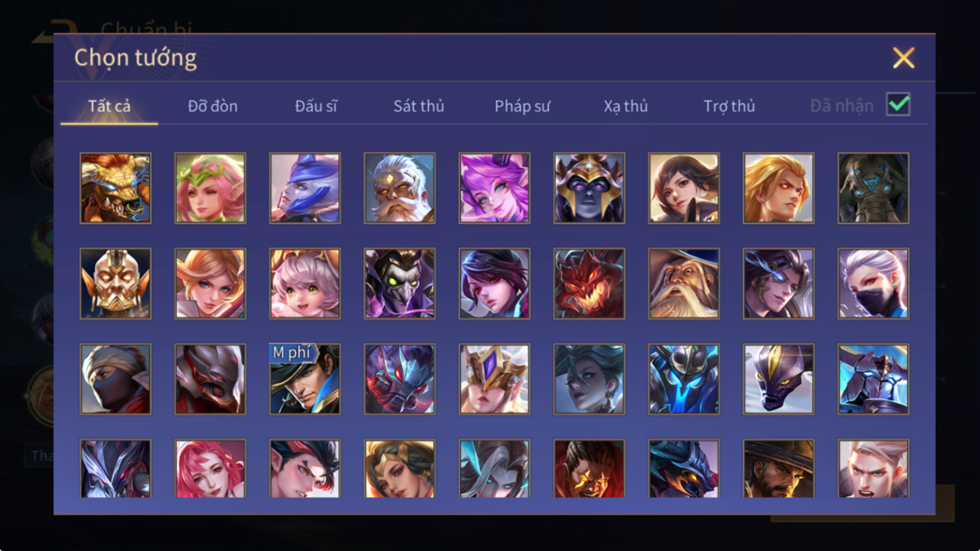Open the Trợ thủ tab
Screen dimensions: 980x551
(729, 106)
